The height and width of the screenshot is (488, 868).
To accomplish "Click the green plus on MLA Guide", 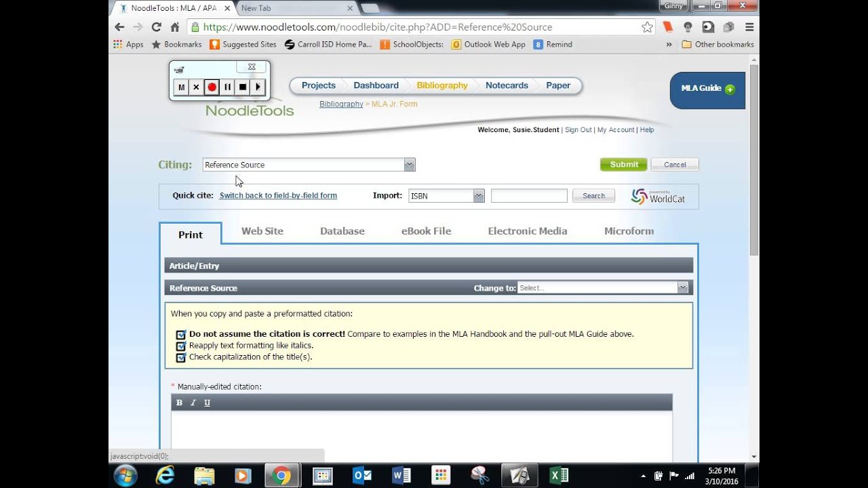I will coord(730,89).
